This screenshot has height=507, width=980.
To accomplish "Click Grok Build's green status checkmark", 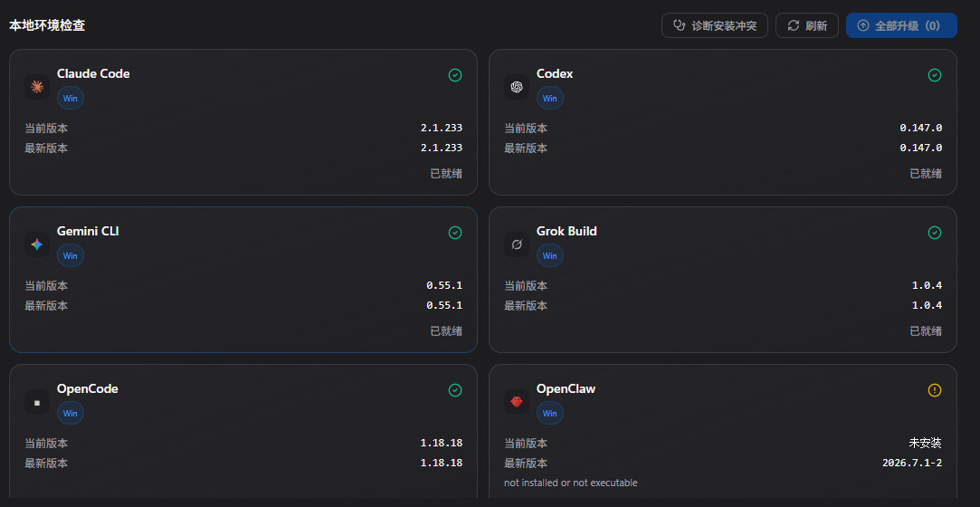I will (x=935, y=233).
